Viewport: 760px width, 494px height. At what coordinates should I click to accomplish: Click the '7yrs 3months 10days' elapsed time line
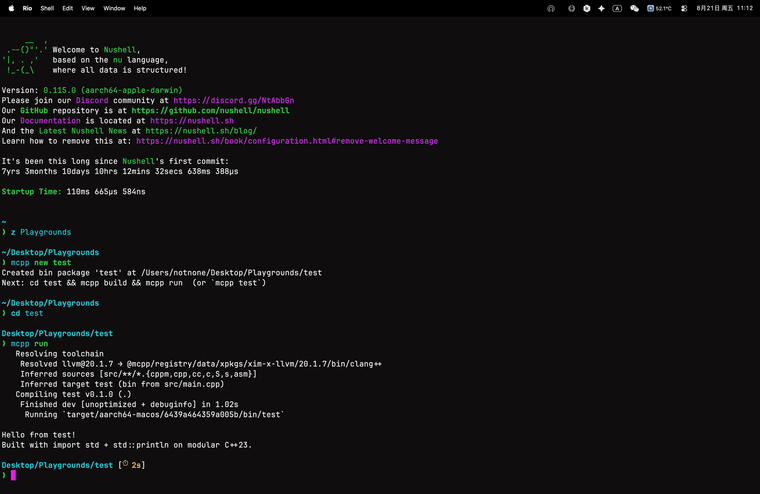click(120, 172)
